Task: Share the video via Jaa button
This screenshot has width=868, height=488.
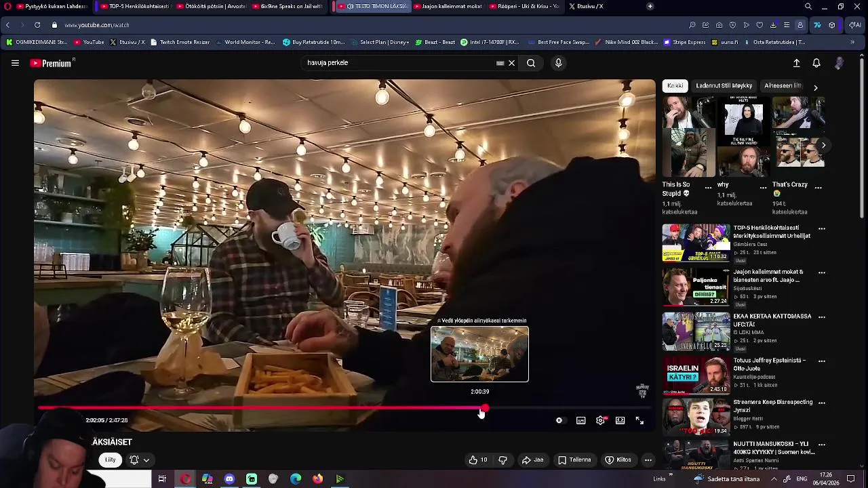Action: click(532, 460)
